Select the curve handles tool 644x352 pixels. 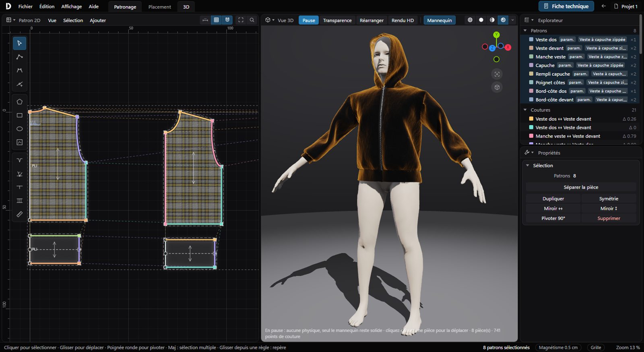(x=19, y=70)
